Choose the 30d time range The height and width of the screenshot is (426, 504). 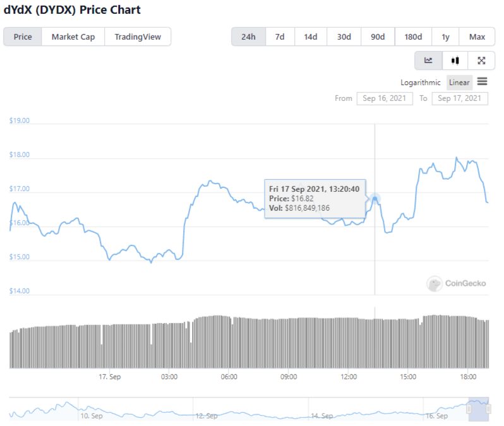click(x=344, y=37)
